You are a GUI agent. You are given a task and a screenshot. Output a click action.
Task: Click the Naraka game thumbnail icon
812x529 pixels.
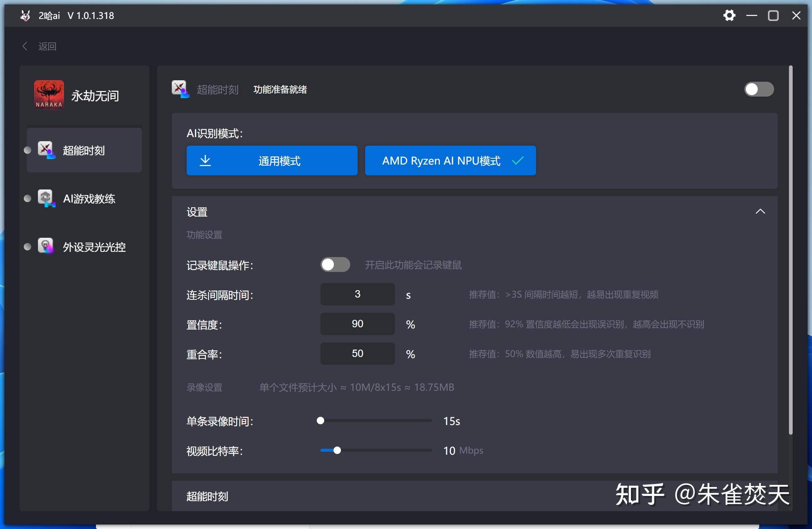[x=49, y=95]
